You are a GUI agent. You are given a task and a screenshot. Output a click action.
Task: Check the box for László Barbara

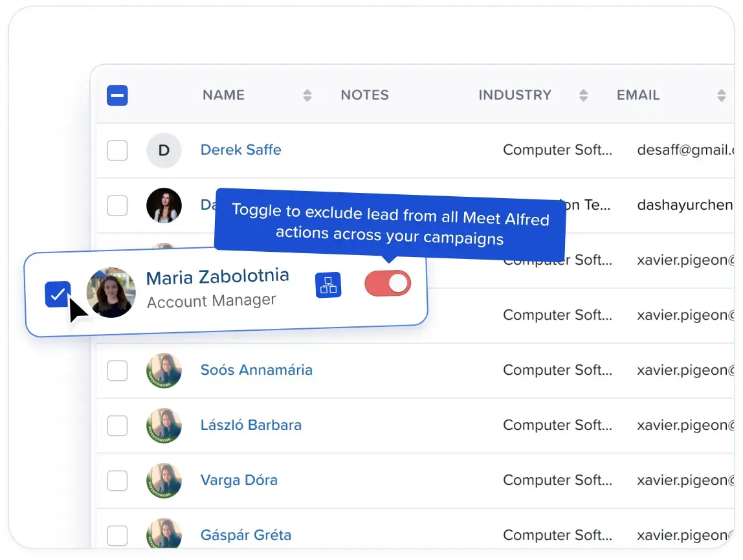click(x=117, y=425)
